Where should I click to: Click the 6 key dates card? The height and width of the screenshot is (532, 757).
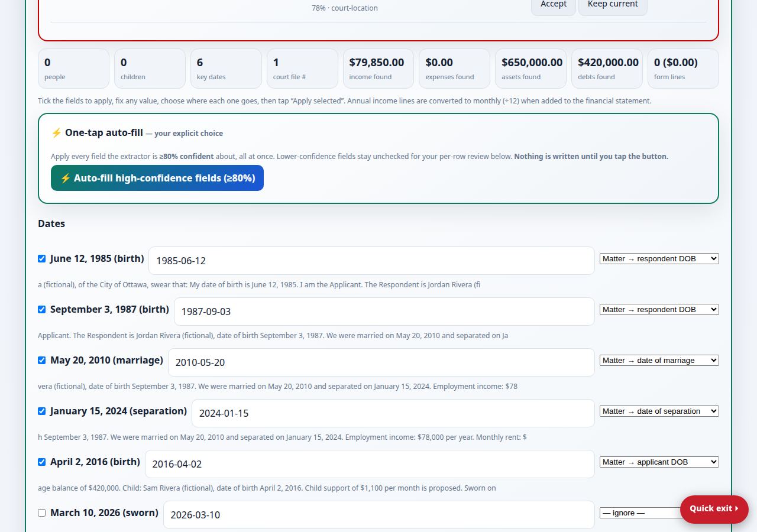pos(226,69)
